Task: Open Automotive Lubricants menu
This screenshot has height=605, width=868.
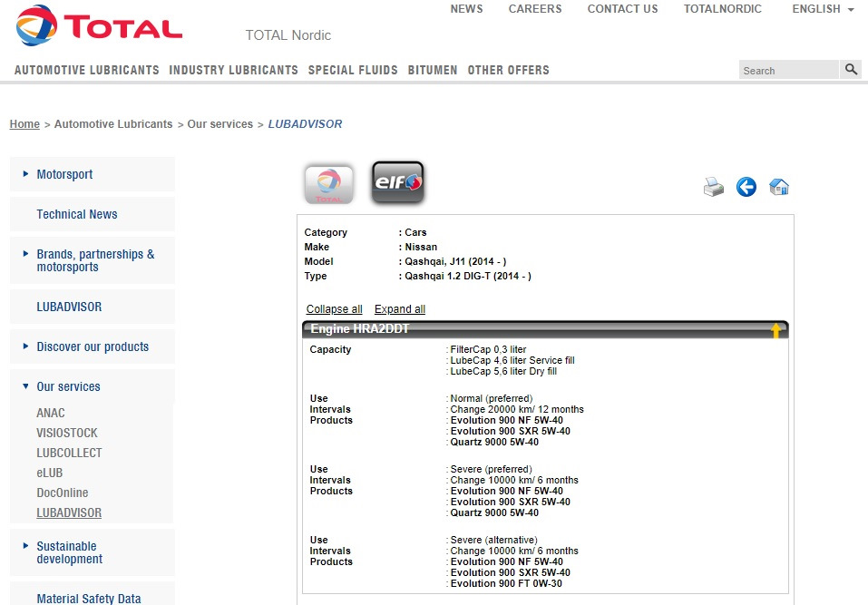Action: 87,71
